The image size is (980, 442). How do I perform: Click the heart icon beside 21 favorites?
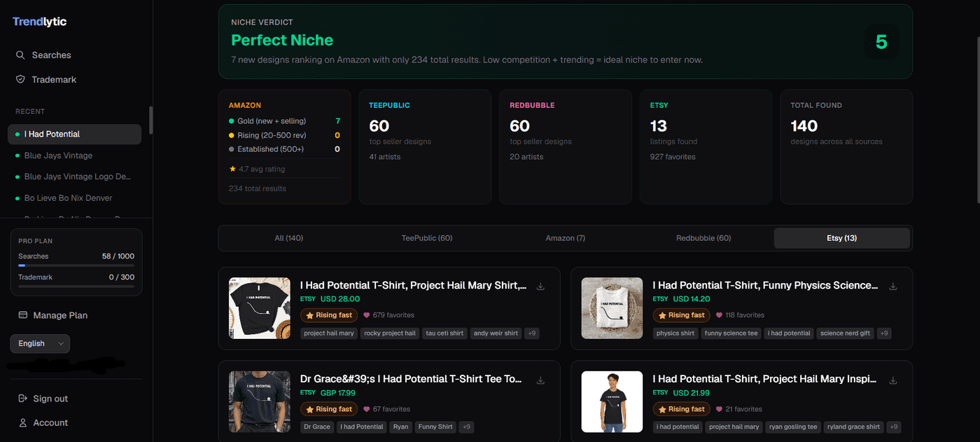click(x=719, y=409)
